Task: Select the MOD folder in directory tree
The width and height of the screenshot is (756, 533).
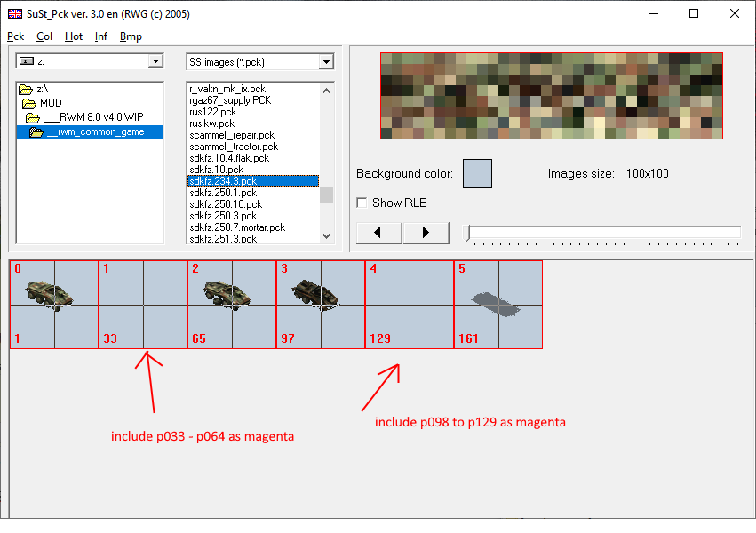Action: click(51, 103)
